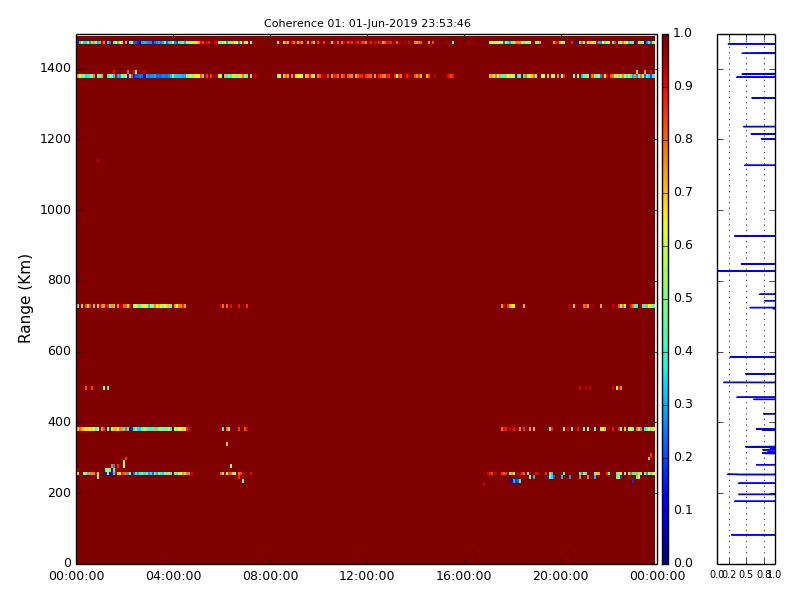Click the colorbar's 0.5 tick label

click(x=683, y=298)
